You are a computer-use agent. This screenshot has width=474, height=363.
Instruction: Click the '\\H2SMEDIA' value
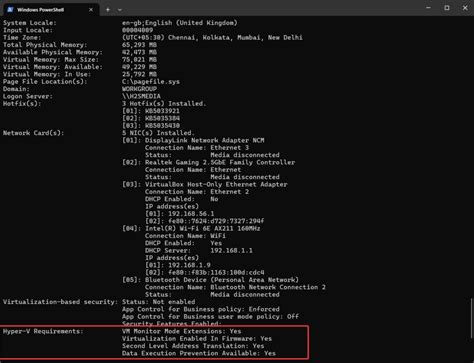point(141,96)
